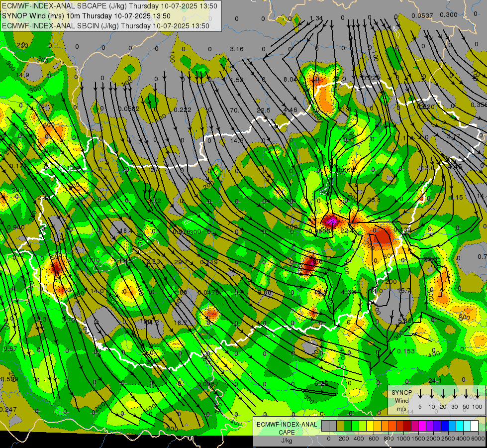This screenshot has height=448, width=487.
Task: Click the map value 0.300
Action: click(449, 14)
